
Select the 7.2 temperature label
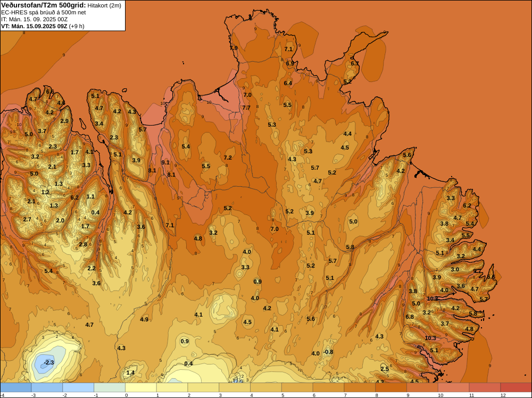point(228,158)
